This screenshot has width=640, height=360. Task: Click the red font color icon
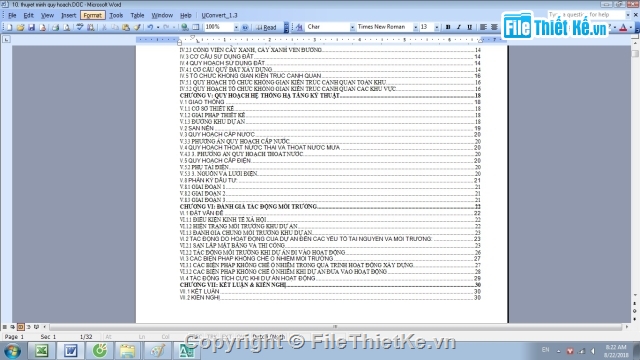623,28
